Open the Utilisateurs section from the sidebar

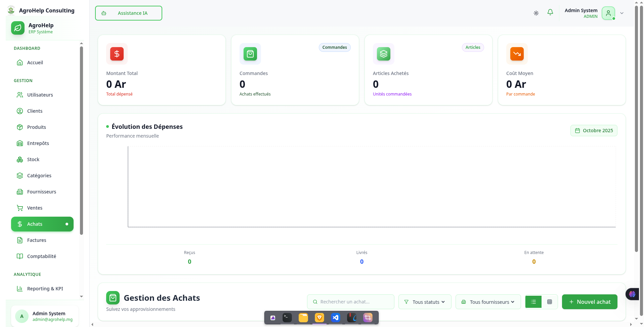[x=40, y=95]
